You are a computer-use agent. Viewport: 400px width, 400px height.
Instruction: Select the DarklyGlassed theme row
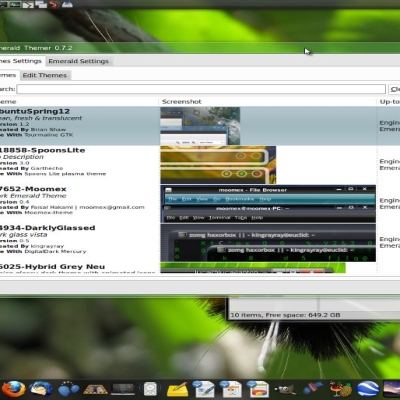(200, 243)
